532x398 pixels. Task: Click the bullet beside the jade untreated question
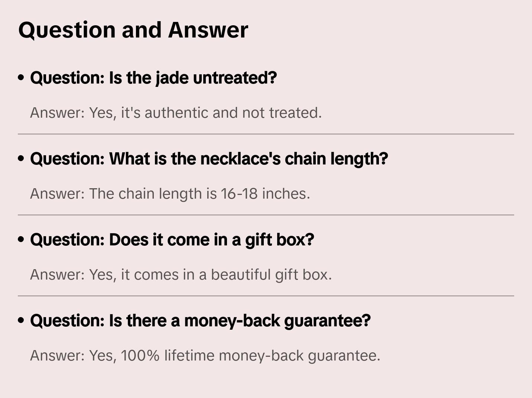[21, 78]
